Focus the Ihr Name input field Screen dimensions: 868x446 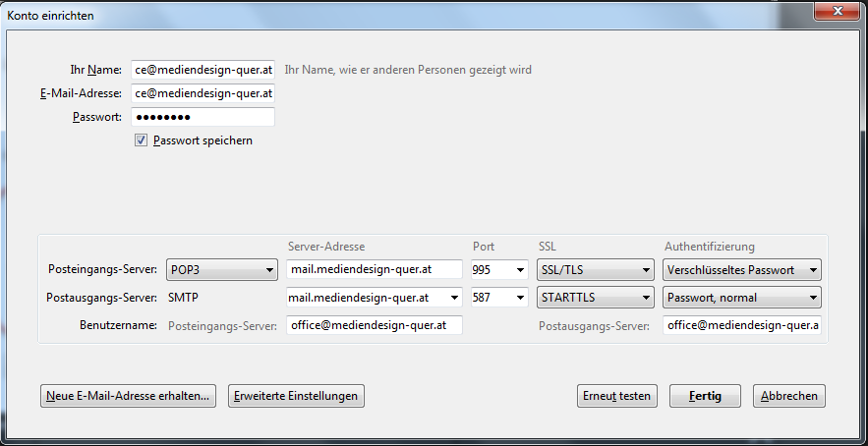pos(203,70)
